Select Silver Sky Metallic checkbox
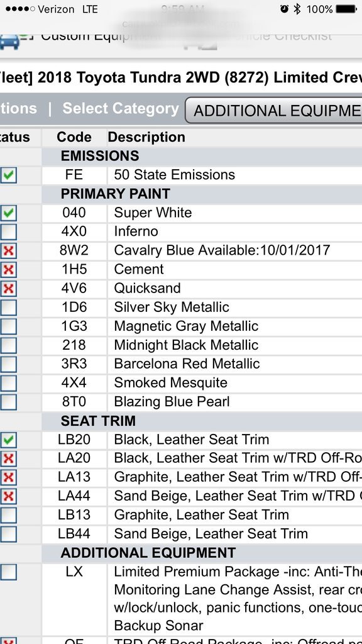The image size is (362, 644). (x=8, y=307)
